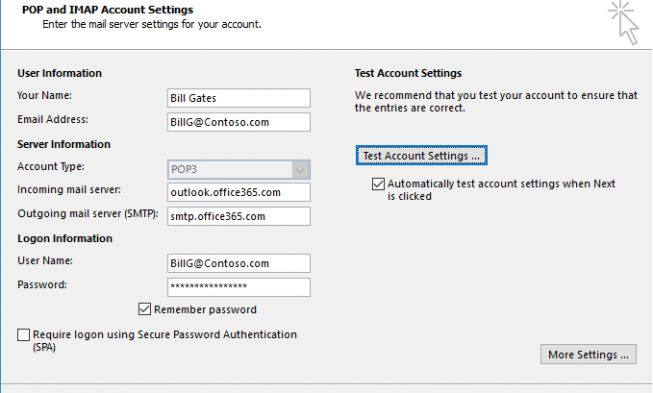Click the Password input field
This screenshot has width=653, height=393.
(x=239, y=287)
